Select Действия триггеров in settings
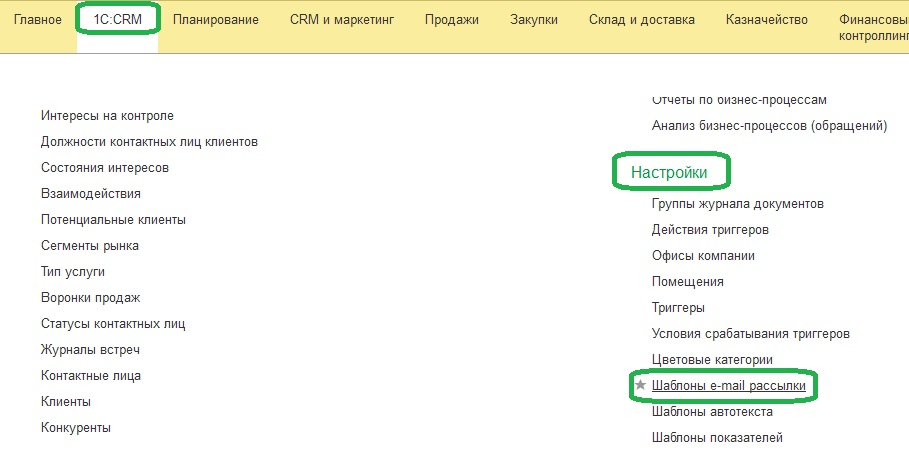Viewport: 909px width, 464px height. click(710, 230)
